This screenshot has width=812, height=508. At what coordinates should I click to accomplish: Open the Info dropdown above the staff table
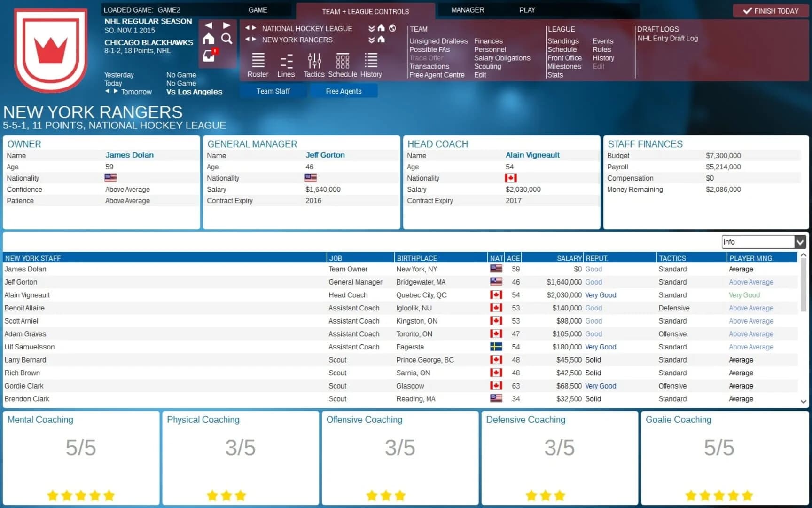click(x=761, y=242)
